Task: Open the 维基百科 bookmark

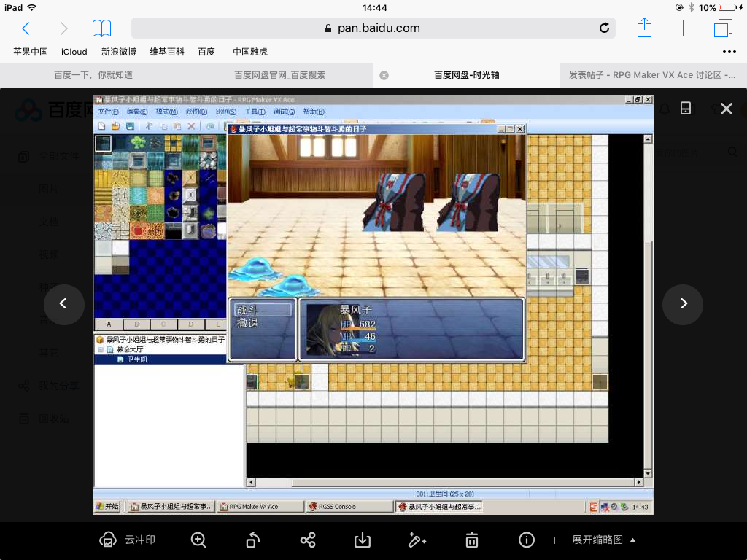Action: [167, 52]
